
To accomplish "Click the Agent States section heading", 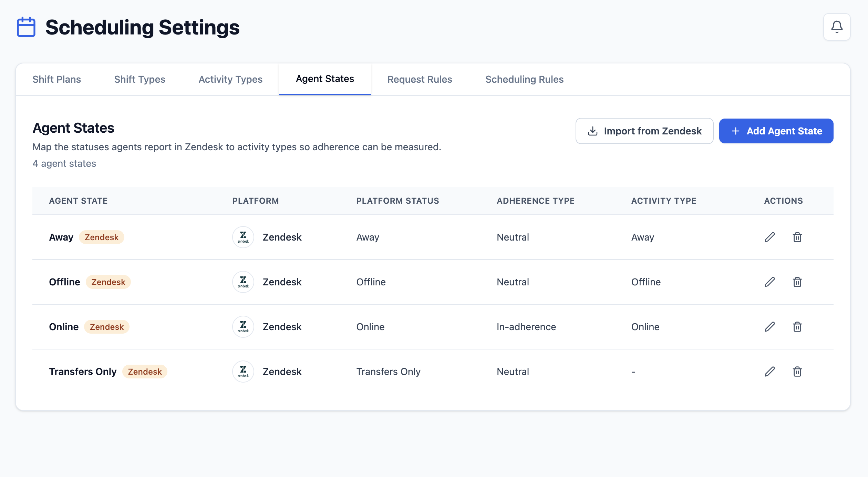I will coord(73,128).
